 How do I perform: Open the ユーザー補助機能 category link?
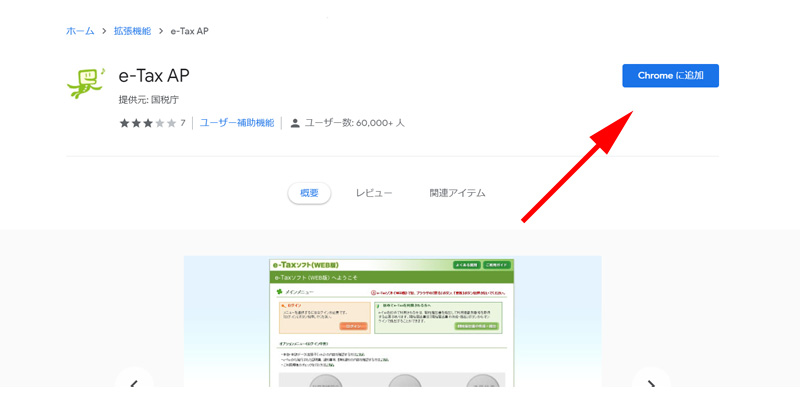click(x=237, y=123)
